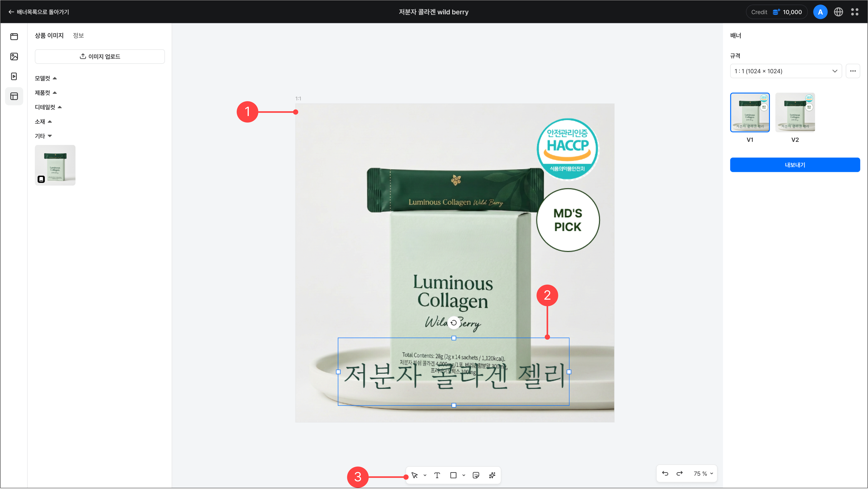Screen dimensions: 868x493
Task: Select the MD'S PICK badge on canvas
Action: tap(568, 220)
